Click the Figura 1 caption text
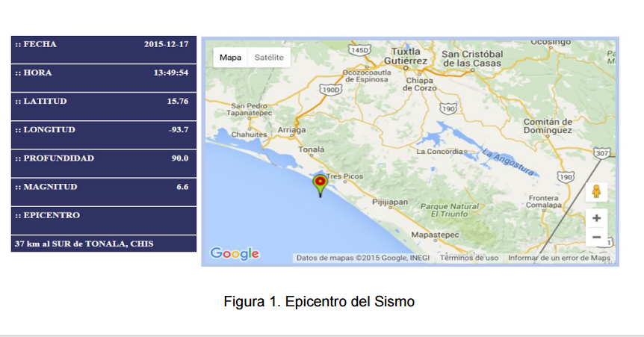This screenshot has width=644, height=337. click(x=319, y=302)
